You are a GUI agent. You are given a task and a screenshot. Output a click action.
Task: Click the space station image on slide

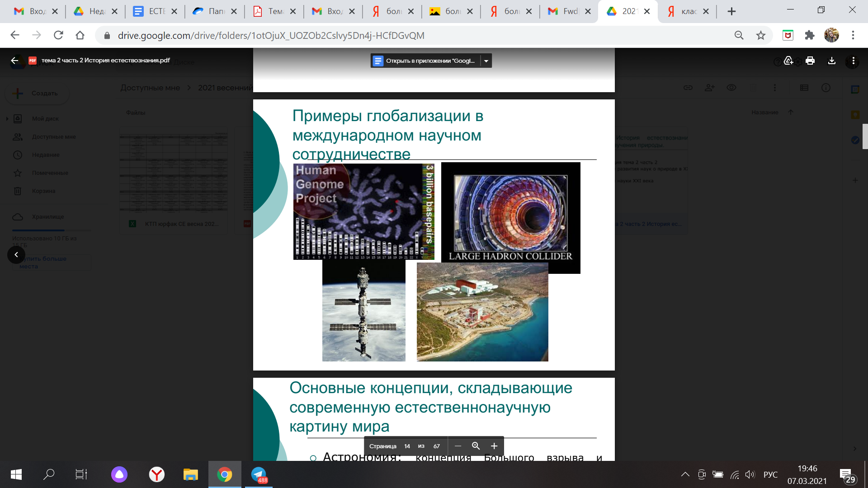(364, 310)
